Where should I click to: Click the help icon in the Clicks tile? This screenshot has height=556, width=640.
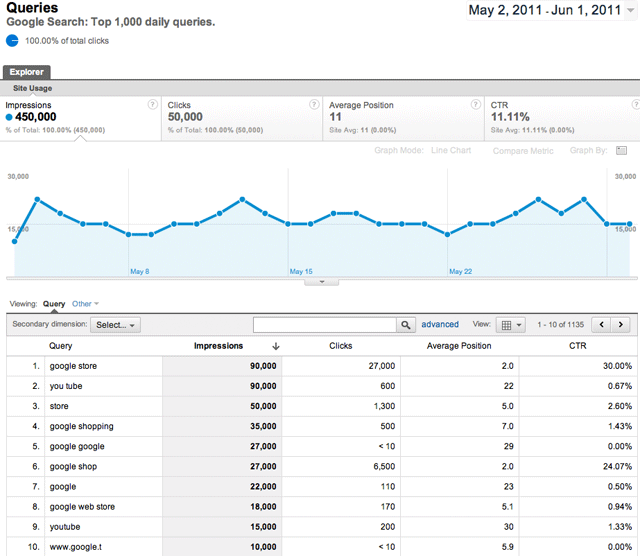point(311,104)
